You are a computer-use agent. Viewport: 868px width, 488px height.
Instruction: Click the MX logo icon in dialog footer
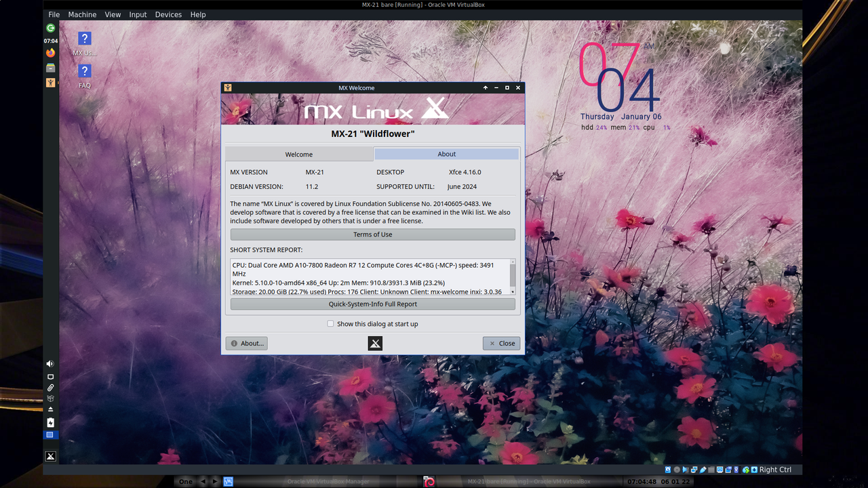coord(375,344)
